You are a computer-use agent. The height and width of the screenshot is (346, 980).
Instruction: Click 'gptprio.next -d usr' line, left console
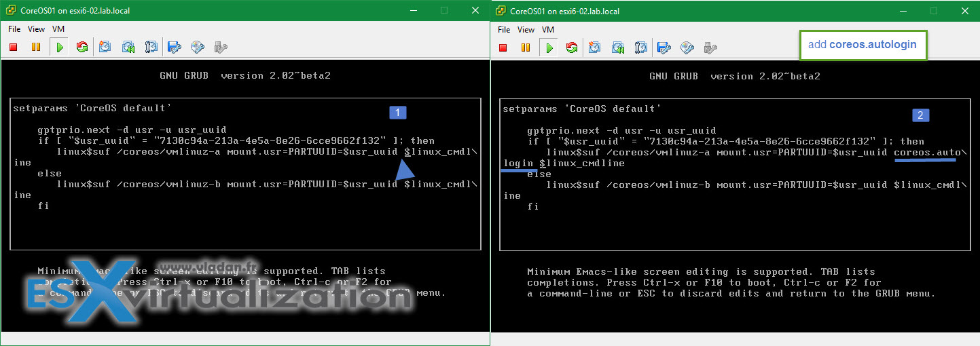tap(132, 130)
